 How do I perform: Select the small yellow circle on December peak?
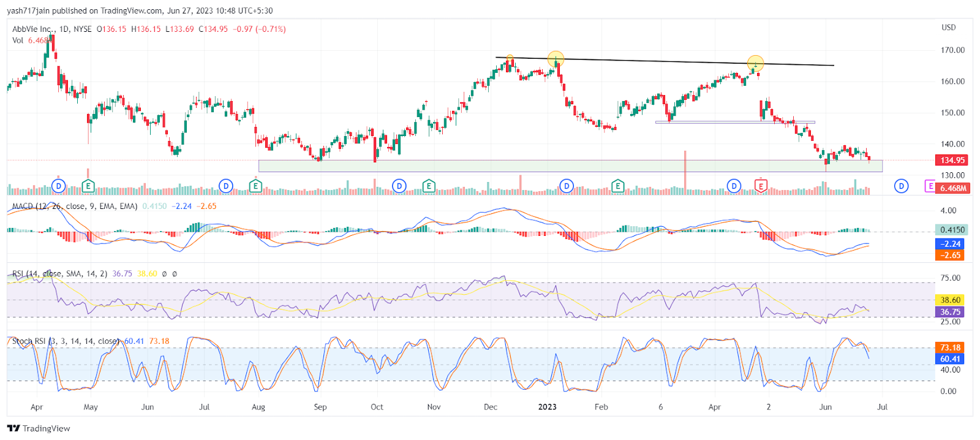[510, 58]
